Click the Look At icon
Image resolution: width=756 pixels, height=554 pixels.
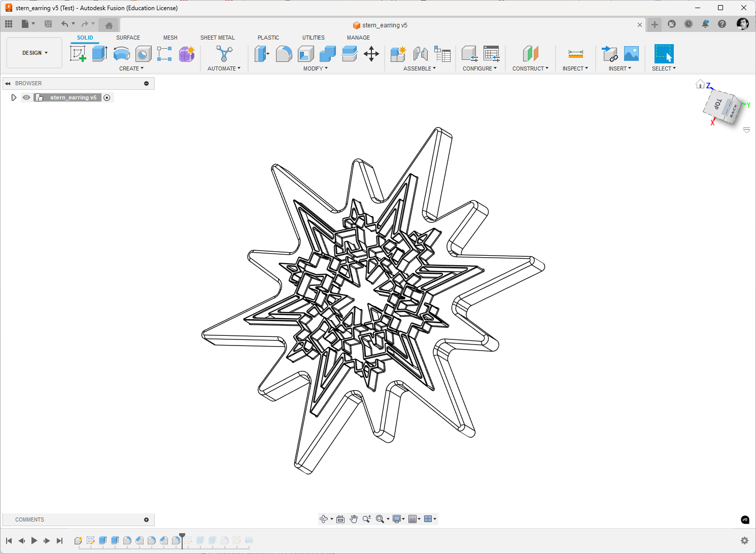click(x=340, y=519)
